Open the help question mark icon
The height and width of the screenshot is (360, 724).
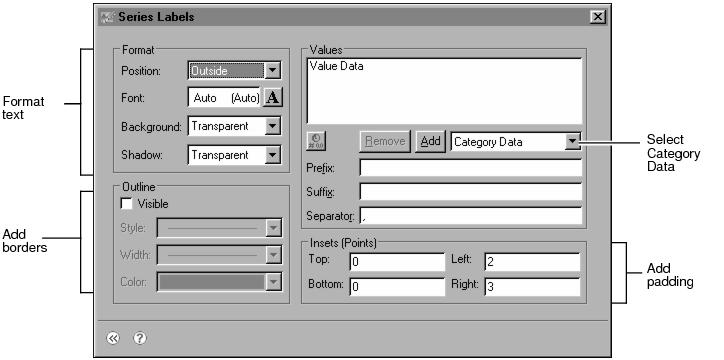pos(140,338)
